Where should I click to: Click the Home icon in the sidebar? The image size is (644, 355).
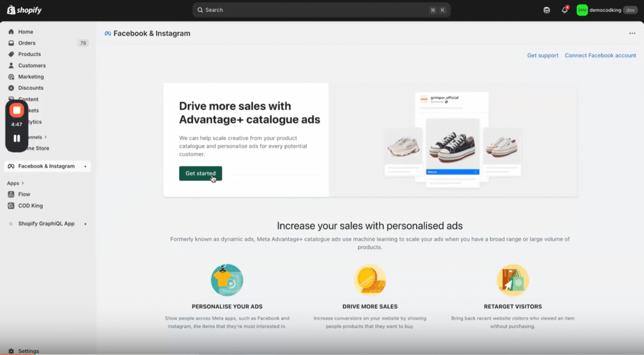pos(11,32)
